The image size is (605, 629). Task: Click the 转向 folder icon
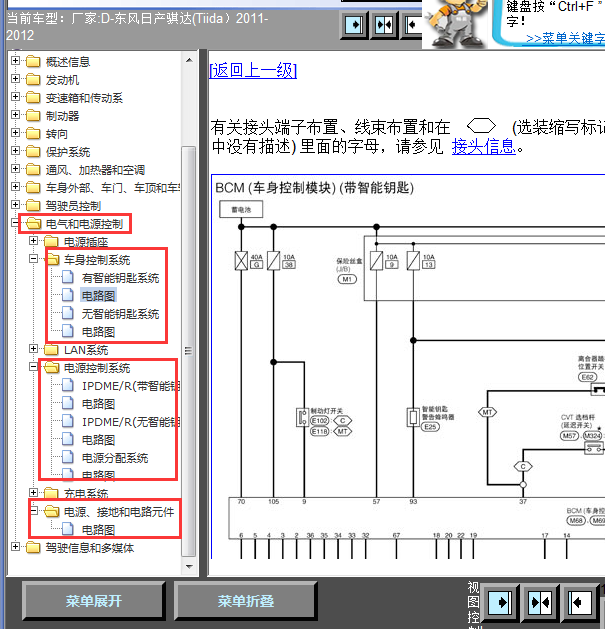[33, 134]
